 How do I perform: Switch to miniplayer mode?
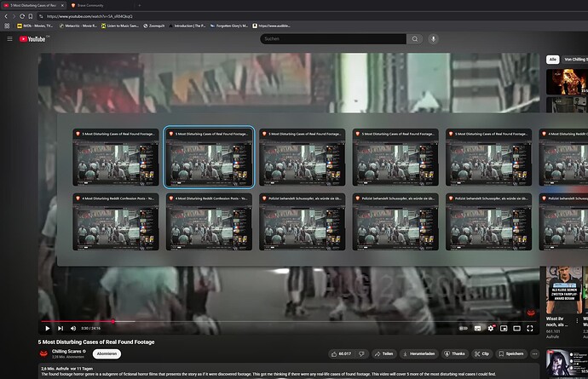coord(504,329)
